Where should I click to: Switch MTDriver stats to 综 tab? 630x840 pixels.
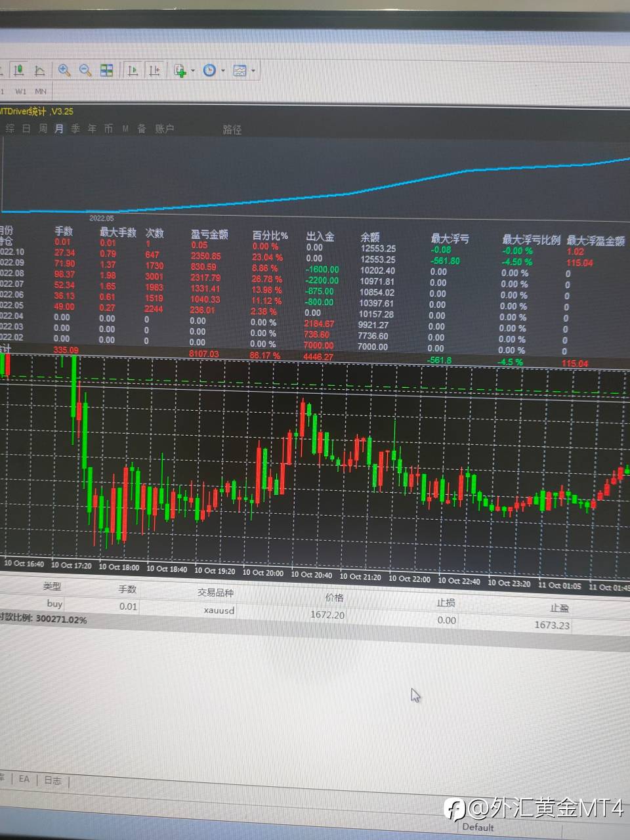[10, 129]
